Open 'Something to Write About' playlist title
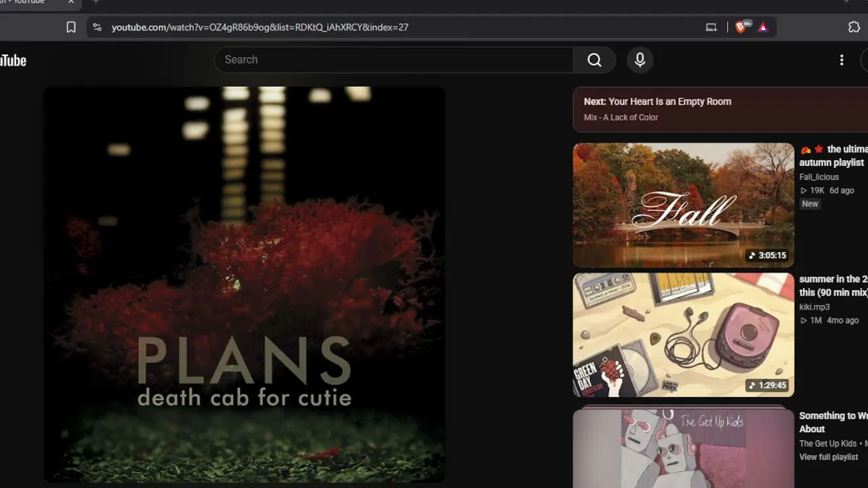This screenshot has height=488, width=868. 833,422
